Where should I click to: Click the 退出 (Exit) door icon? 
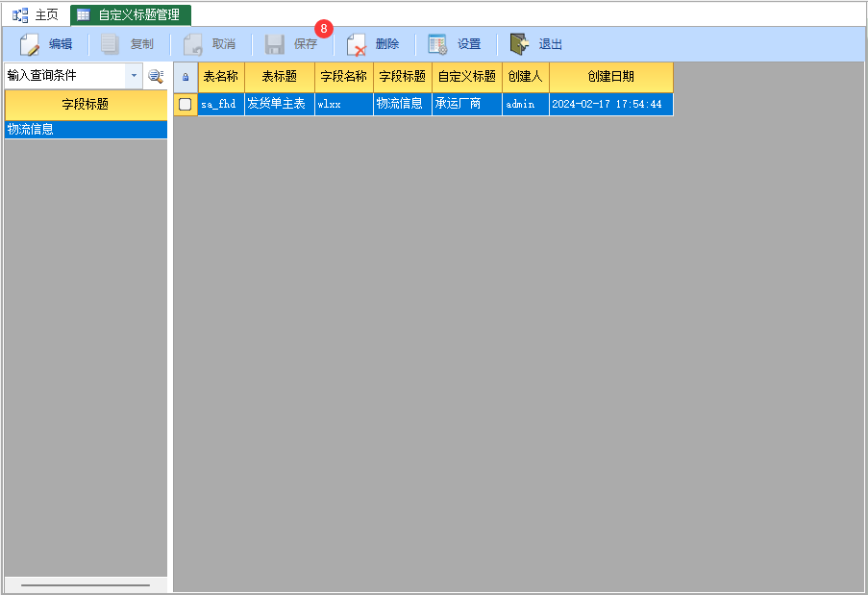pyautogui.click(x=519, y=44)
